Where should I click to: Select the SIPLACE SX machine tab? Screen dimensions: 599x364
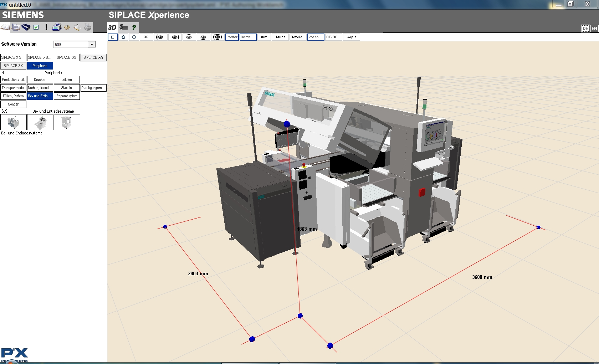click(x=13, y=66)
